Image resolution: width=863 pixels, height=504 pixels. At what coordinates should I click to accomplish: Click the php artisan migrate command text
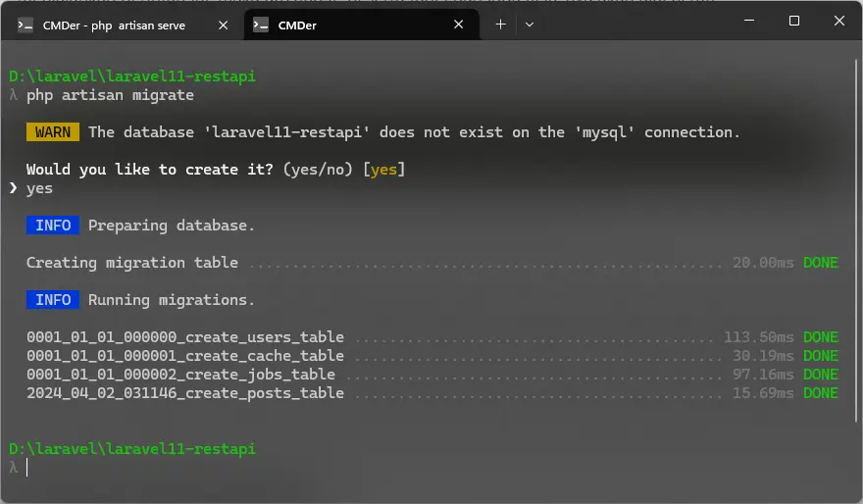tap(110, 95)
